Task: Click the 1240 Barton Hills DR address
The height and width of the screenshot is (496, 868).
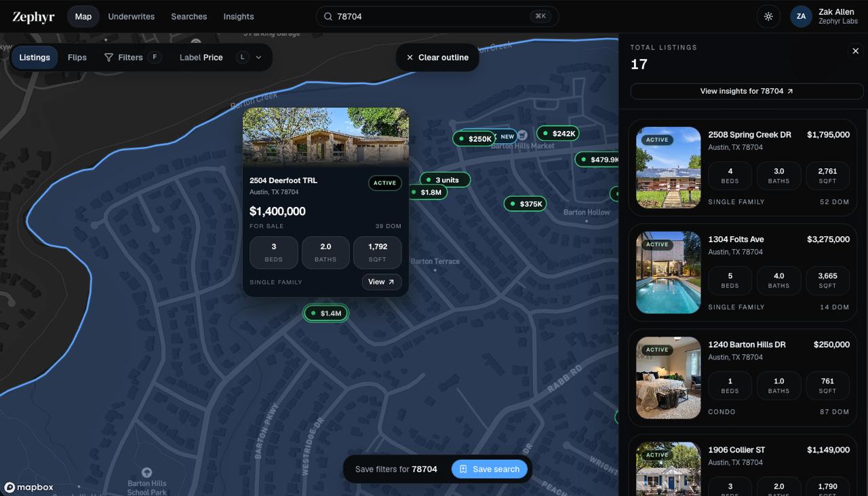Action: (x=747, y=345)
